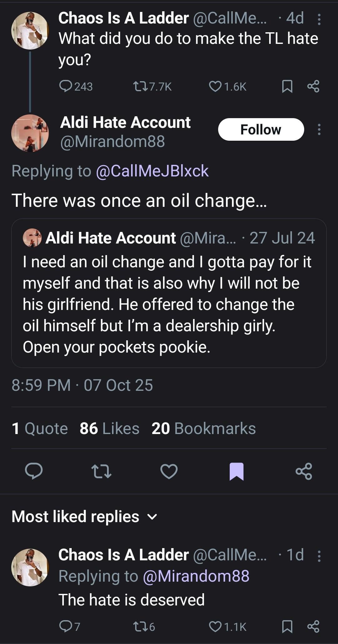Remove bookmark from the main tweet
This screenshot has width=338, height=644.
[x=236, y=471]
